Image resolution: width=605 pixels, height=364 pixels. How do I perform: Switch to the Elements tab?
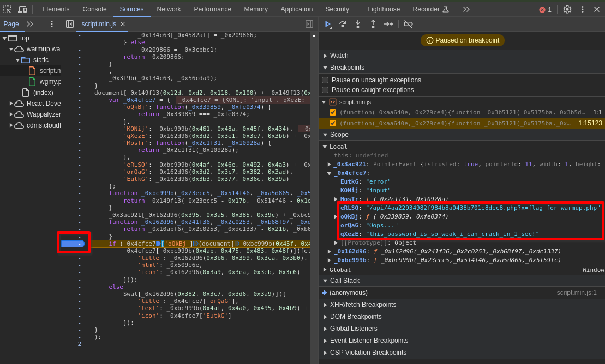pos(56,9)
